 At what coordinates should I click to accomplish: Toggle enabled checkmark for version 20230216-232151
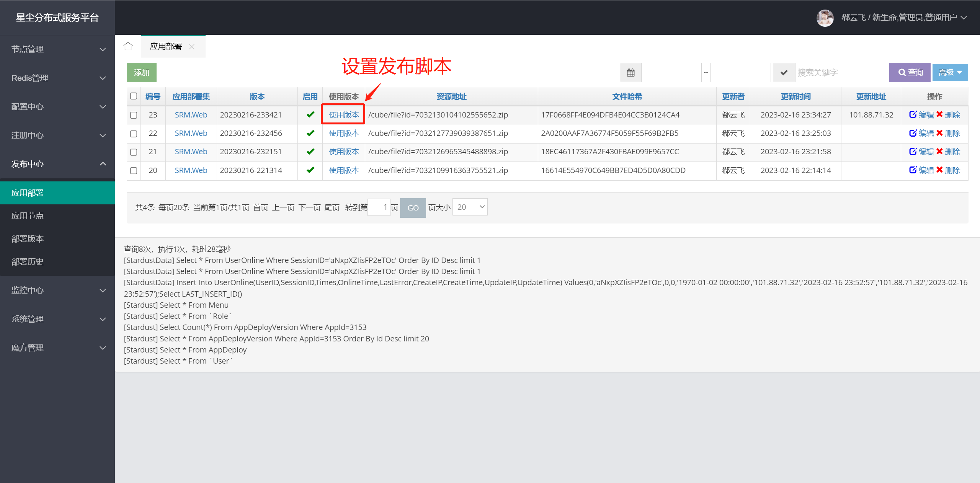(x=310, y=152)
